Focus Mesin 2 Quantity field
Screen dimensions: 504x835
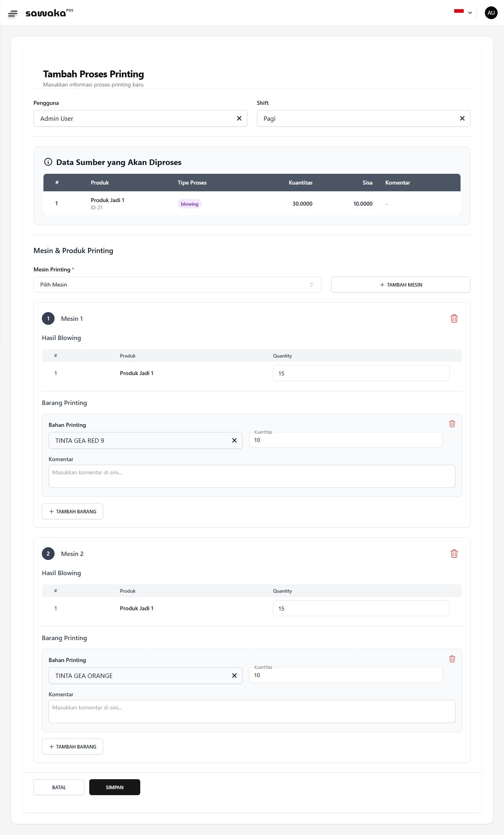click(x=361, y=608)
